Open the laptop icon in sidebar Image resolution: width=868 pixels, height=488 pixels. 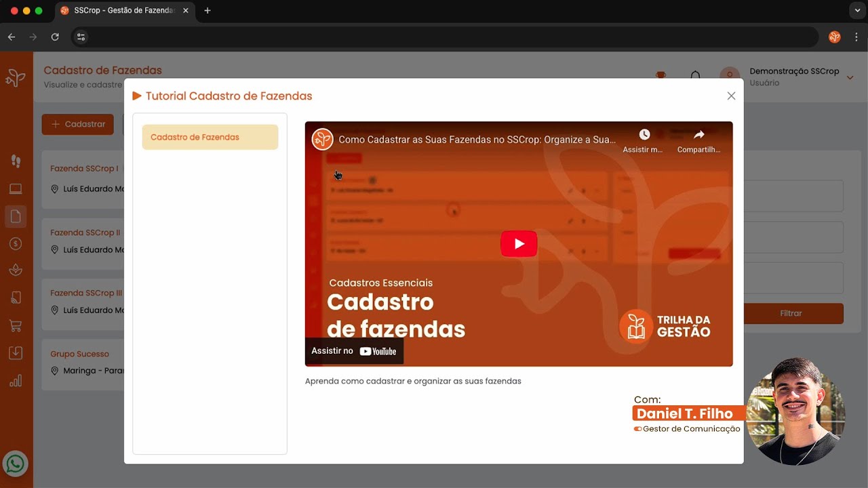16,188
